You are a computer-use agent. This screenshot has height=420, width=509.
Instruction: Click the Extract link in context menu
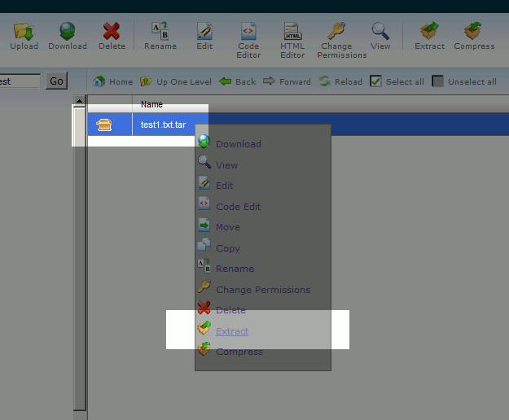(x=232, y=331)
